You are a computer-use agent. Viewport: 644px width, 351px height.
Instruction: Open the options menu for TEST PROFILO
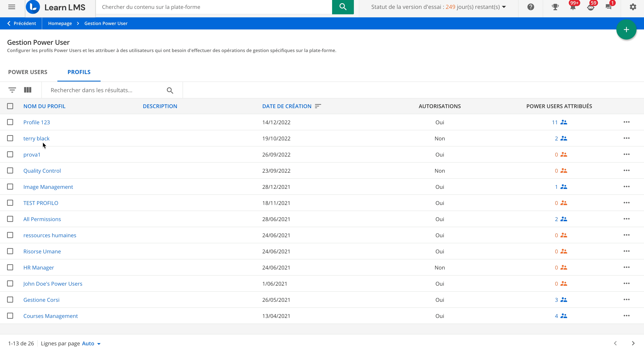coord(626,203)
